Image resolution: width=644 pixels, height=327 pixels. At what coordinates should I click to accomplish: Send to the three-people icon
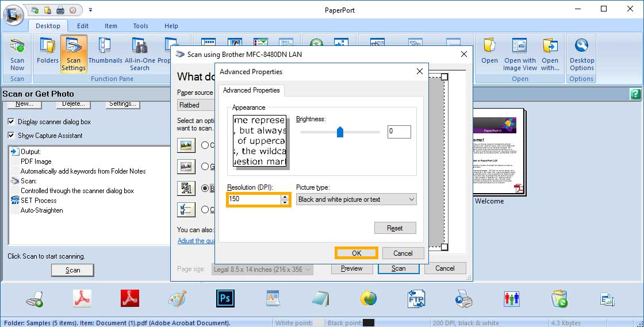click(x=511, y=299)
